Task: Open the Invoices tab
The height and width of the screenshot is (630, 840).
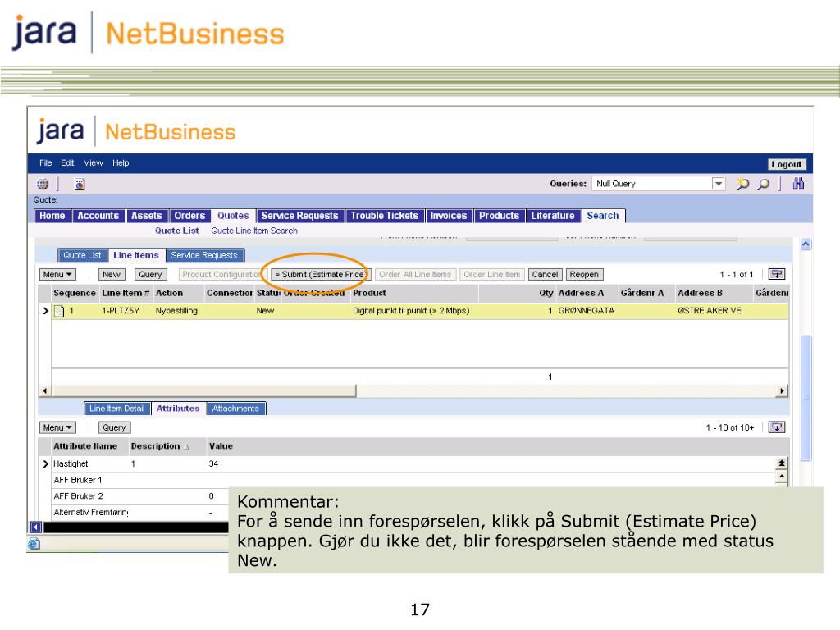Action: [449, 216]
